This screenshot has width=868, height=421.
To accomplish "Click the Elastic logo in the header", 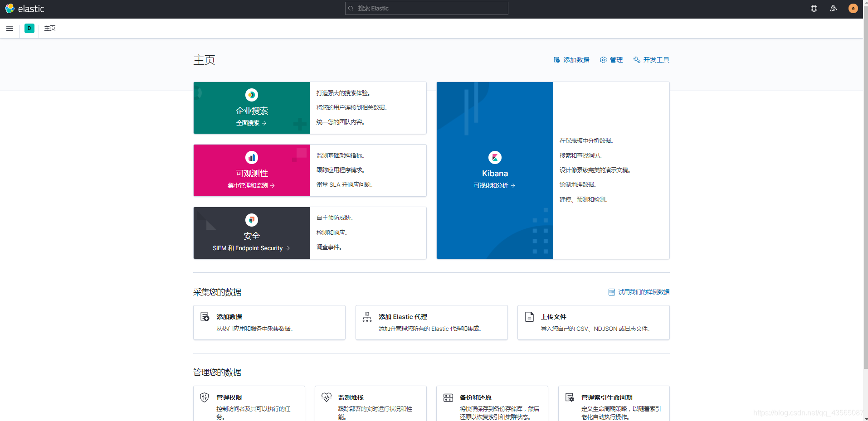I will 24,9.
